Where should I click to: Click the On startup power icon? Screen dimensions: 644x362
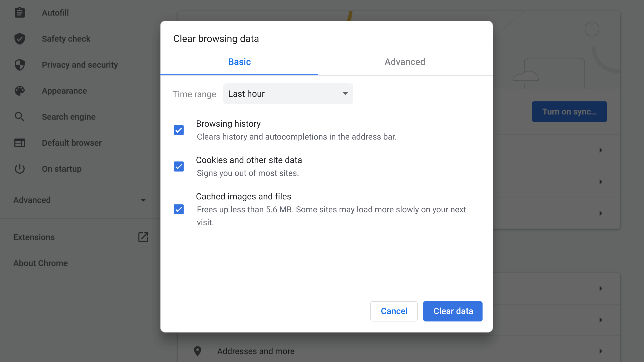[x=20, y=168]
